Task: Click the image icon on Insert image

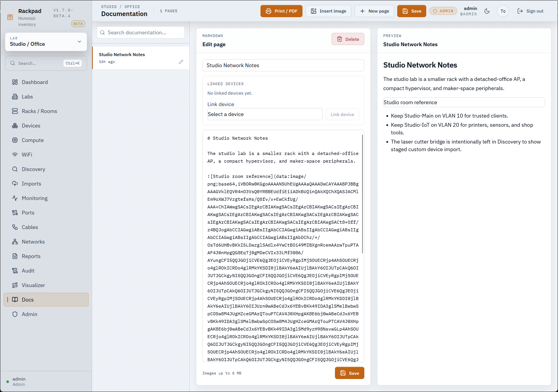Action: 314,11
